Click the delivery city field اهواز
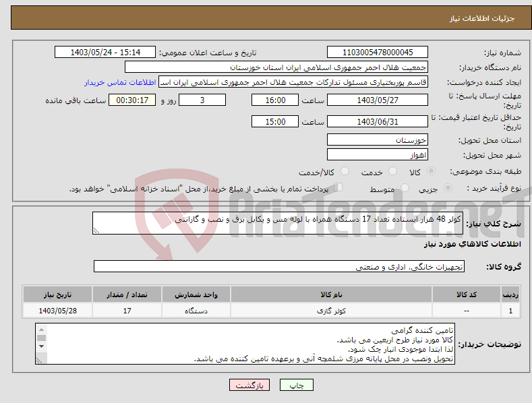 [x=378, y=155]
